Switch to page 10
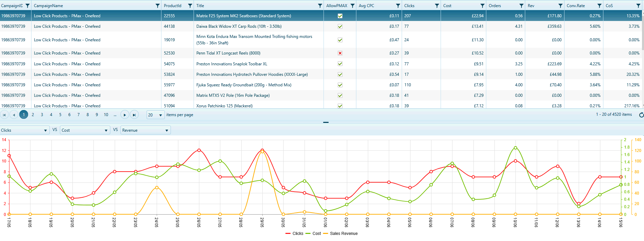Screen dimensions: 644x241 click(x=106, y=115)
